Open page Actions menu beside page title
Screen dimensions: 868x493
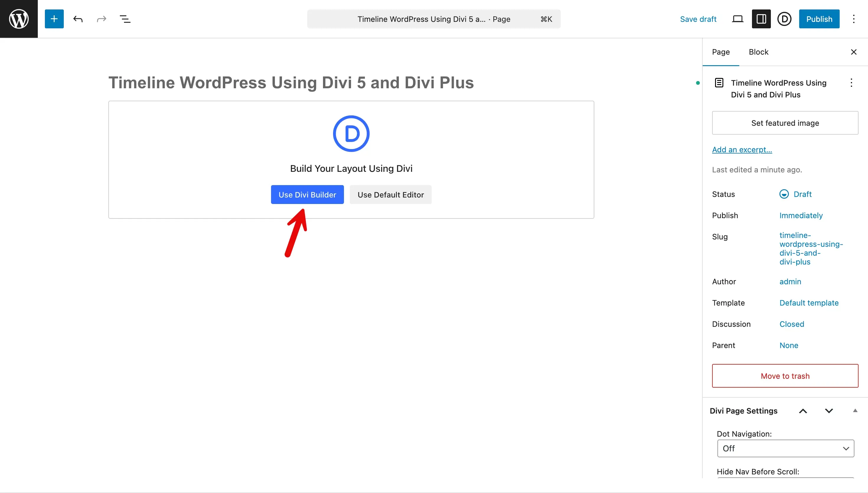pos(851,83)
